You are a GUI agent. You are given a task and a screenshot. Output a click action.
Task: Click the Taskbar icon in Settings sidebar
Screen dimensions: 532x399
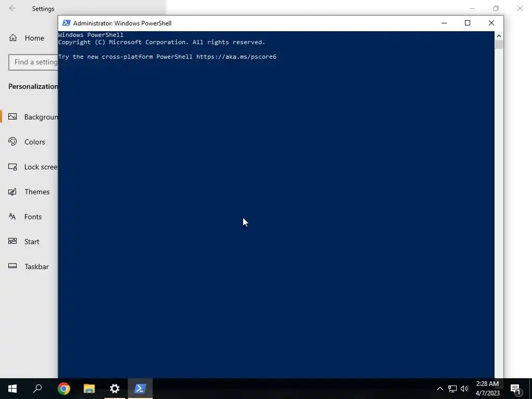[x=12, y=266]
